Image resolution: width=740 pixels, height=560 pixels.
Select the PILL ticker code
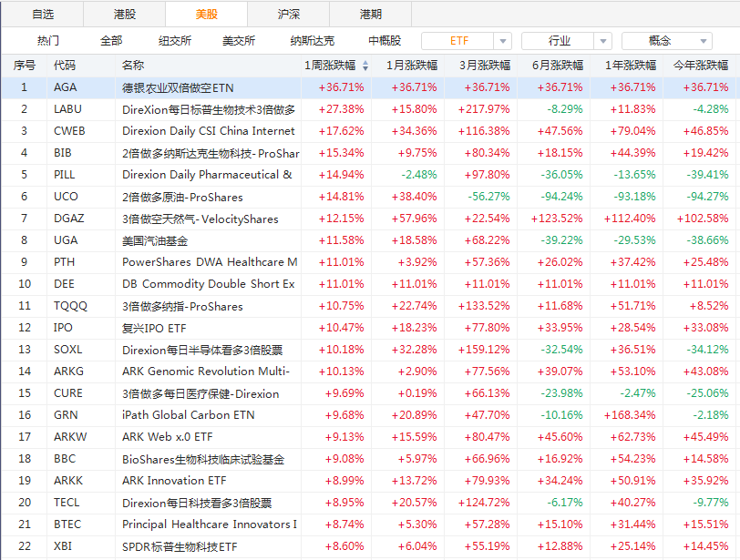point(64,175)
